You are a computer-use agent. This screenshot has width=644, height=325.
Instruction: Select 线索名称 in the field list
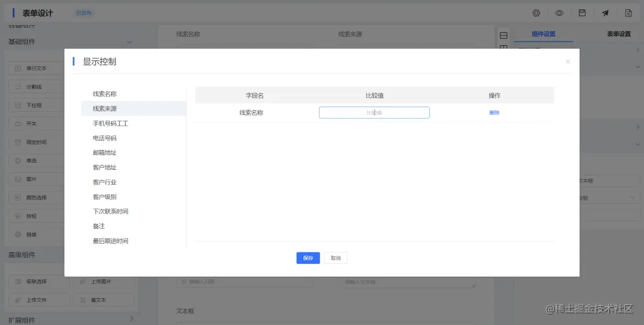tap(133, 94)
